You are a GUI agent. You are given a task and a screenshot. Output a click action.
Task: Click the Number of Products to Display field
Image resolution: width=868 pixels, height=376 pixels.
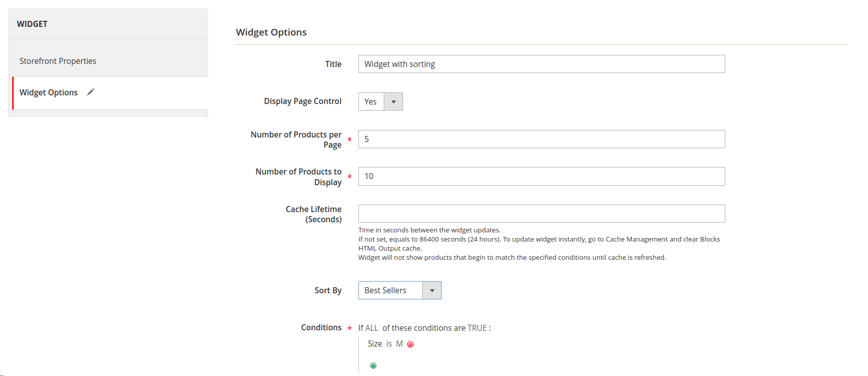pyautogui.click(x=541, y=176)
